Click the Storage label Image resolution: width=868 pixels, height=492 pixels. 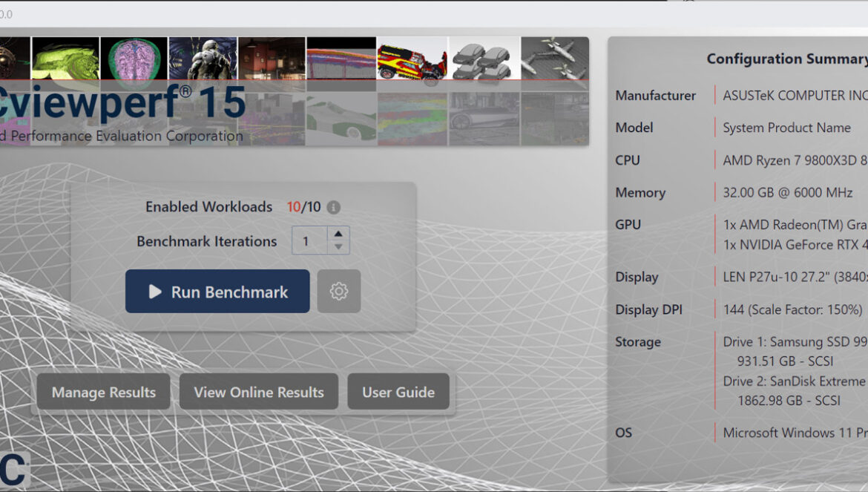coord(638,342)
